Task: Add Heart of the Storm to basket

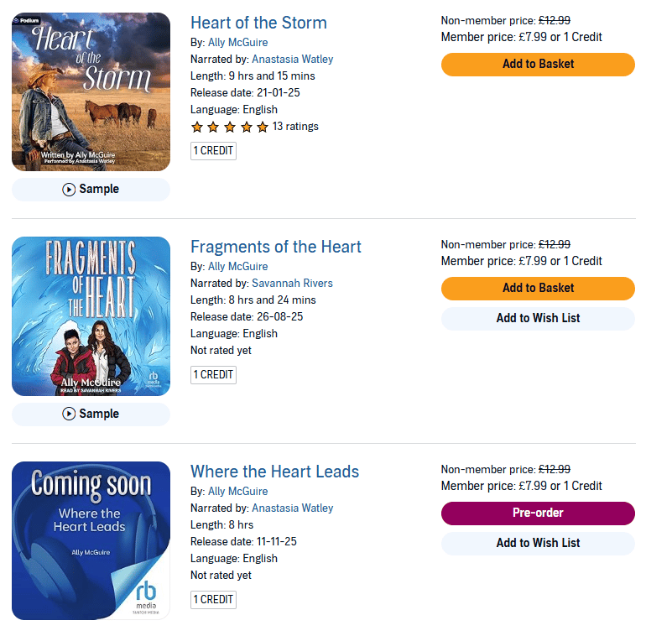Action: pyautogui.click(x=538, y=65)
